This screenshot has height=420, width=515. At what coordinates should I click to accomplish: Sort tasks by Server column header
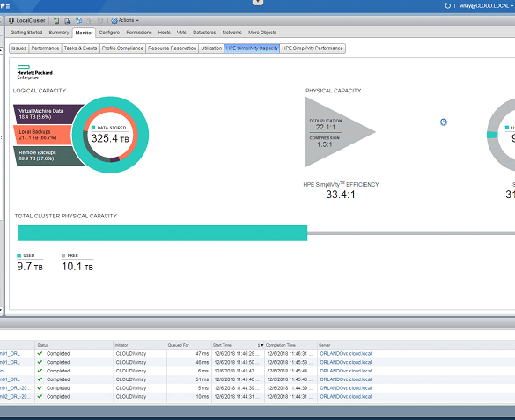coord(325,345)
